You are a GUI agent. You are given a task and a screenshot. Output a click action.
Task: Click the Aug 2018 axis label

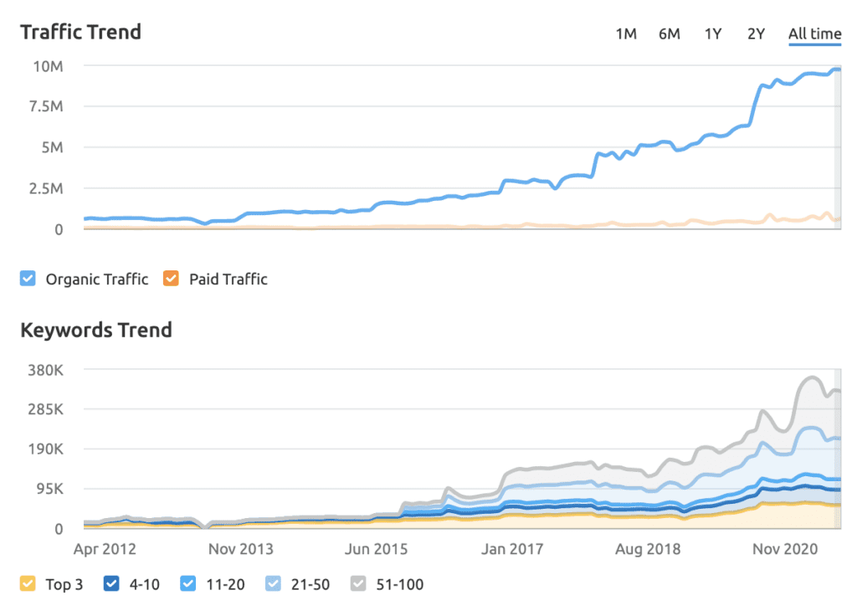649,549
